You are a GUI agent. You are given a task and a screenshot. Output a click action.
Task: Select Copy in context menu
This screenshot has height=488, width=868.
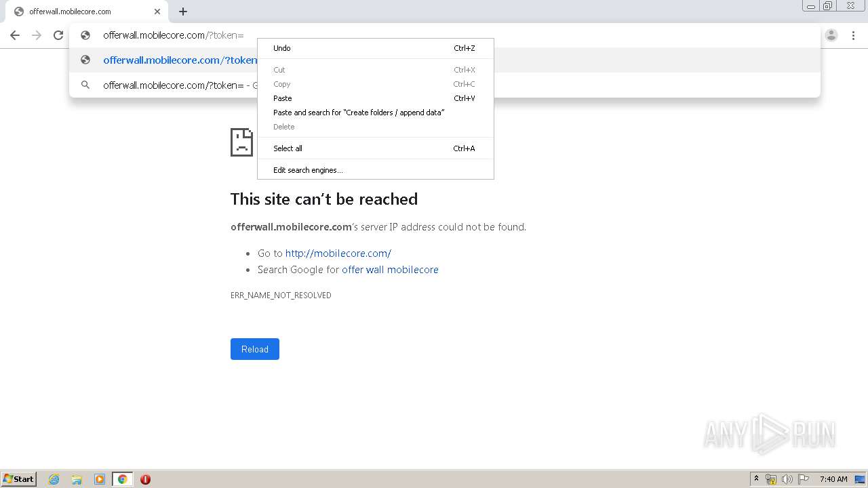[x=375, y=84]
